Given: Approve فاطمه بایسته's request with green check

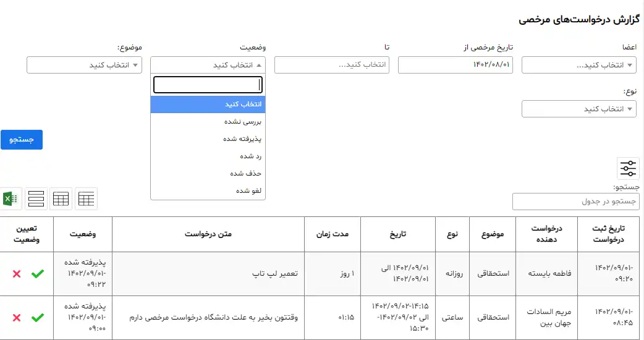Looking at the screenshot, I should click(37, 274).
